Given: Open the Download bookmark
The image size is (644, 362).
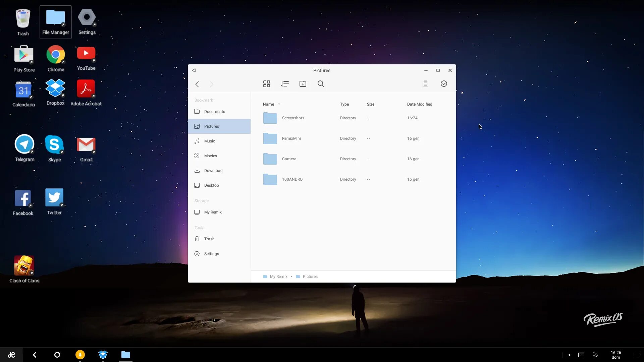Looking at the screenshot, I should pyautogui.click(x=213, y=171).
